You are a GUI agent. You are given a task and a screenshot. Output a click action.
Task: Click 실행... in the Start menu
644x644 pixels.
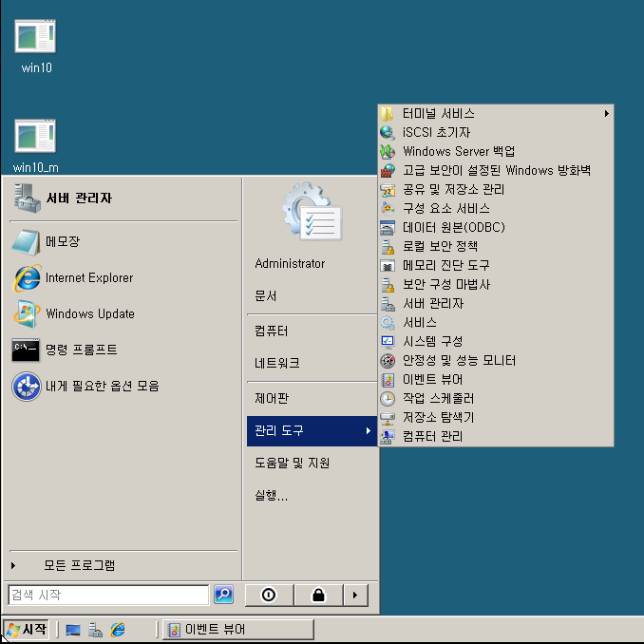pos(272,495)
